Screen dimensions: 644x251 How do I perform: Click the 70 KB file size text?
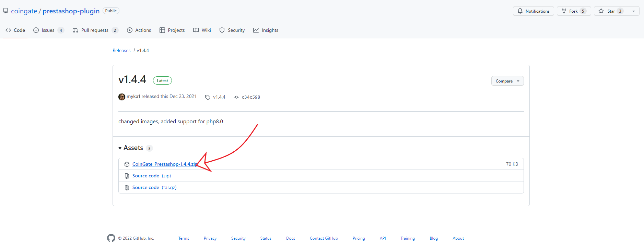click(512, 164)
